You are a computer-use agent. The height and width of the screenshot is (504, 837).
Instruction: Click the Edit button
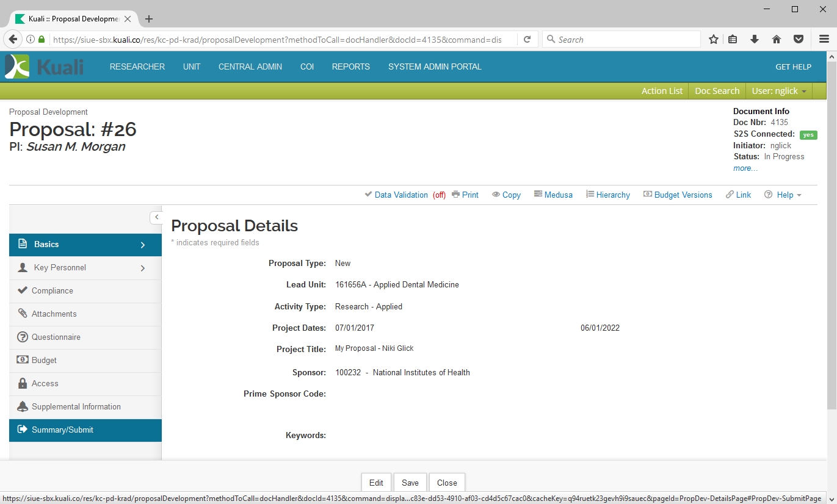tap(376, 483)
